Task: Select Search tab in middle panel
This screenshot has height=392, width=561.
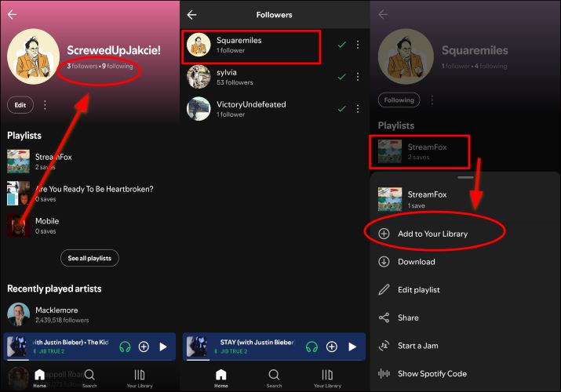Action: [274, 379]
